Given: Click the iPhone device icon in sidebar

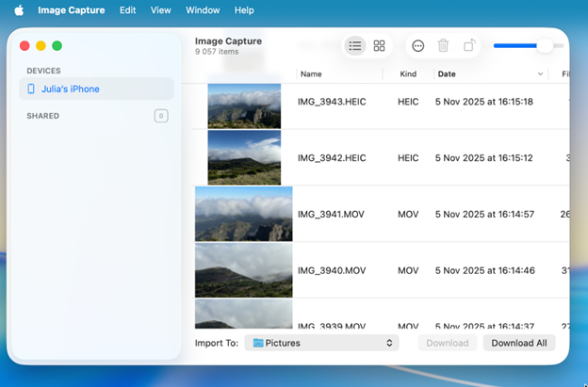Looking at the screenshot, I should click(x=31, y=89).
